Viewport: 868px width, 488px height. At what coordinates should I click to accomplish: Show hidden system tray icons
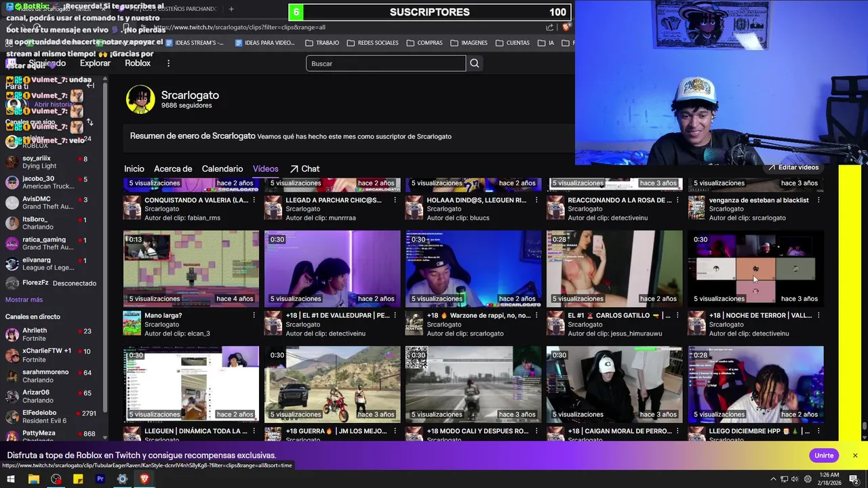[773, 479]
